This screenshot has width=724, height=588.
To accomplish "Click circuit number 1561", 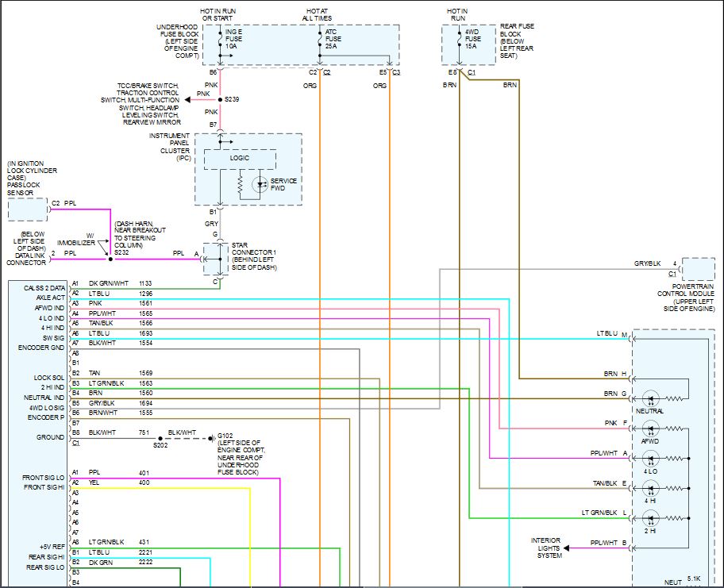I will click(x=145, y=303).
